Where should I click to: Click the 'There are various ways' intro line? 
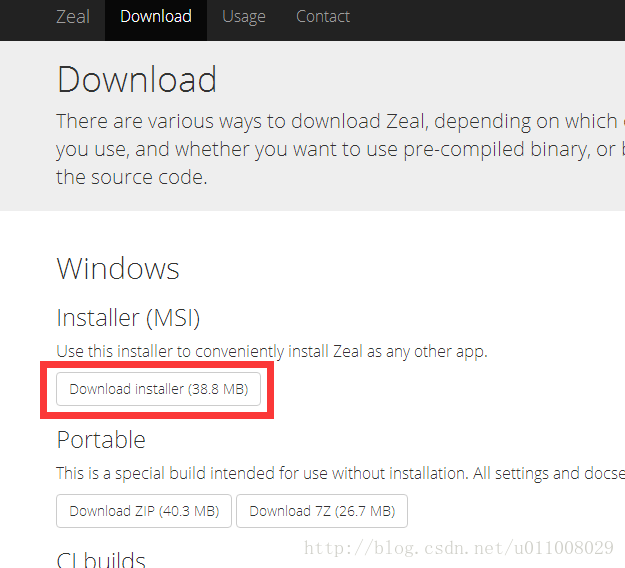(x=340, y=121)
